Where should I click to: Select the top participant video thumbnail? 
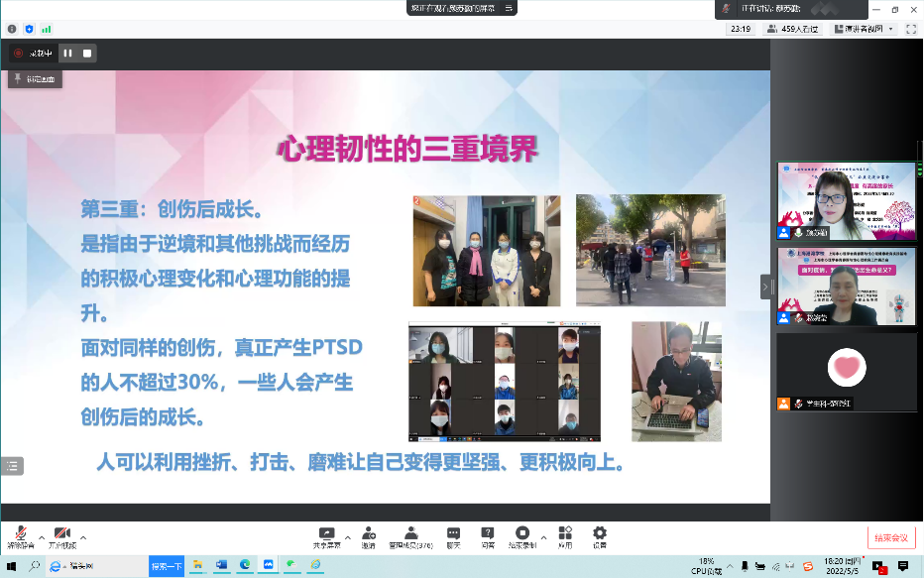point(847,201)
